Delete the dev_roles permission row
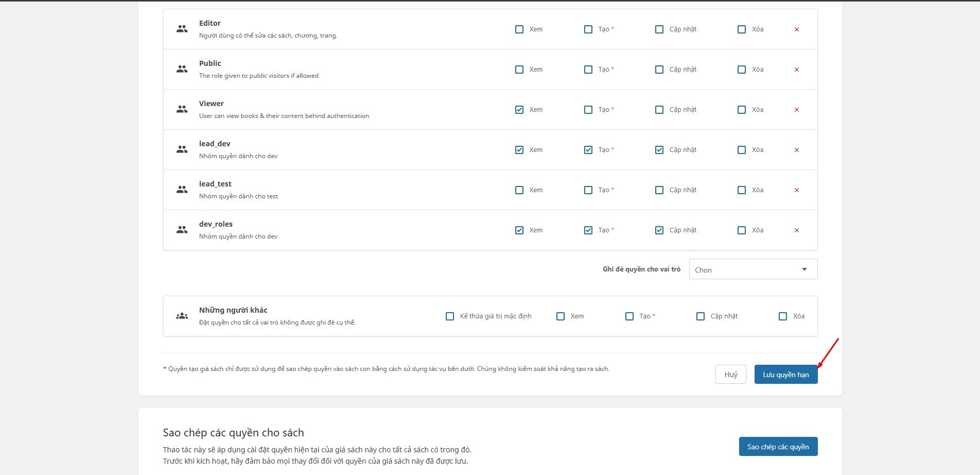 796,230
